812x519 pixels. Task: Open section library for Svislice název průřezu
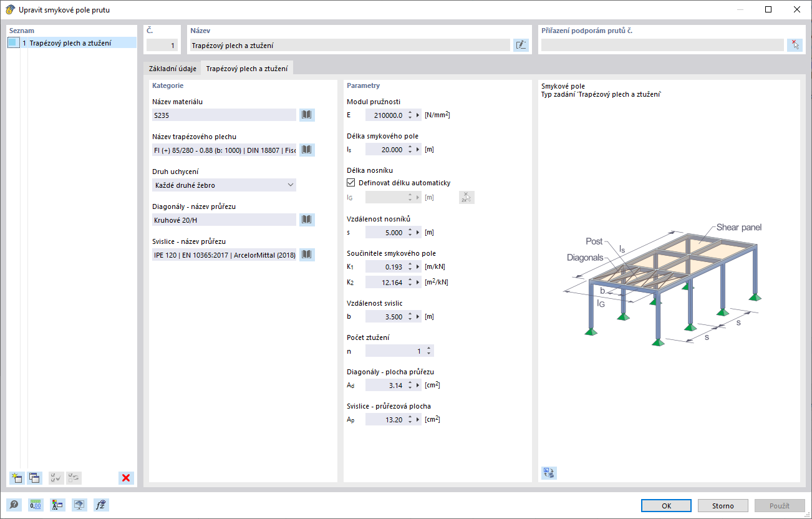307,255
